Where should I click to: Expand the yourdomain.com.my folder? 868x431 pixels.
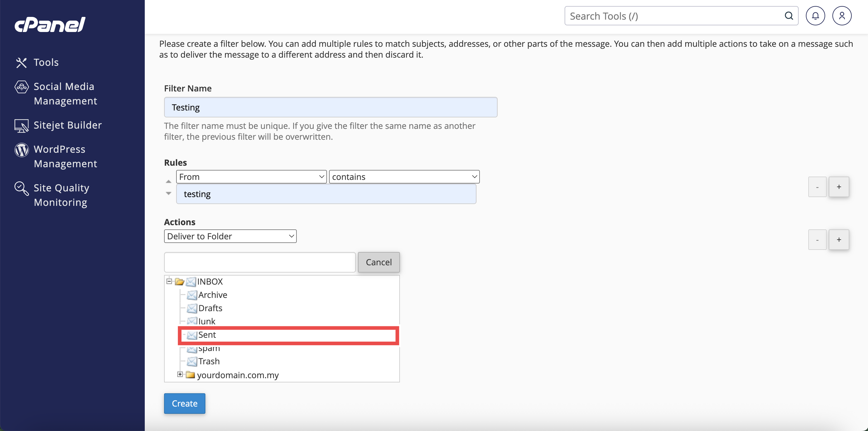180,374
